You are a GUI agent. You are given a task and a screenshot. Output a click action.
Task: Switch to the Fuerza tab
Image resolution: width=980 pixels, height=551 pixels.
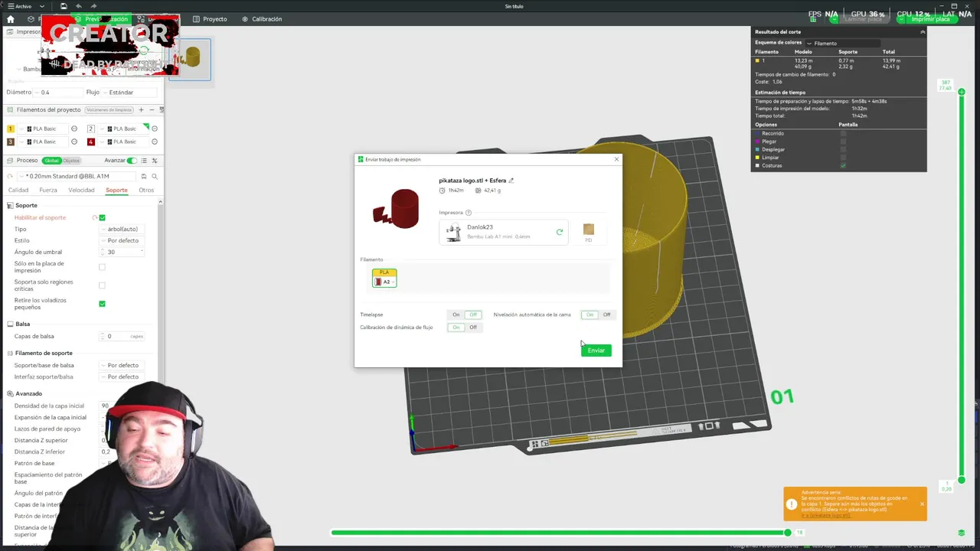(x=48, y=190)
